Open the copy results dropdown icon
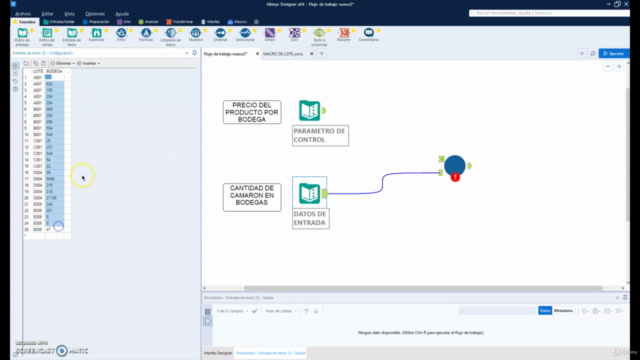The image size is (640, 360). click(585, 311)
